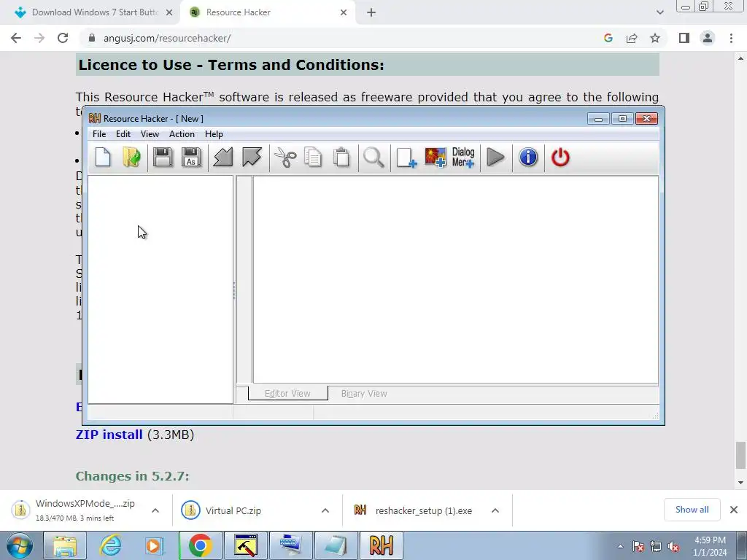
Task: Click the share page icon
Action: pos(632,38)
